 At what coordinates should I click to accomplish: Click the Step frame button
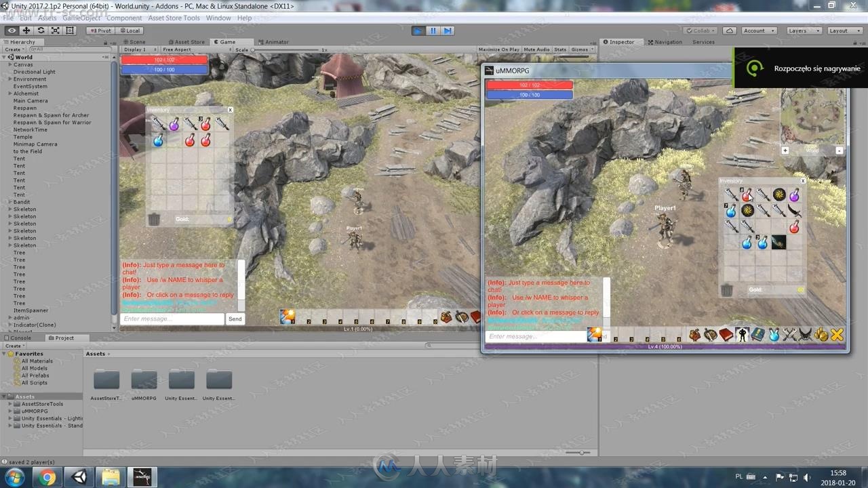(448, 30)
